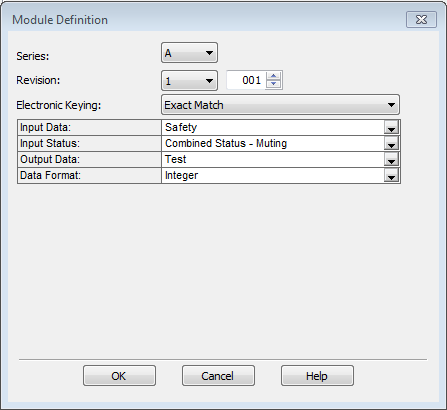The height and width of the screenshot is (410, 447).
Task: Select the Combined Status - Muting value
Action: tap(273, 143)
